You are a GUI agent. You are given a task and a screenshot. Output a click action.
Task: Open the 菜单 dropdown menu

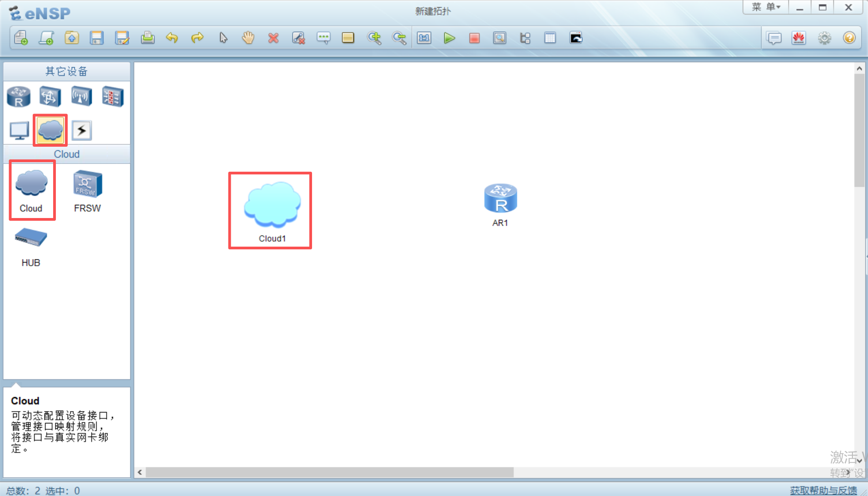[766, 7]
